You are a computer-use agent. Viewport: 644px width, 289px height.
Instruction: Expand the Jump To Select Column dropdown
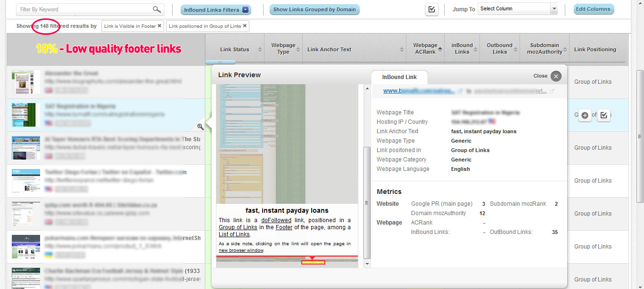pos(517,8)
